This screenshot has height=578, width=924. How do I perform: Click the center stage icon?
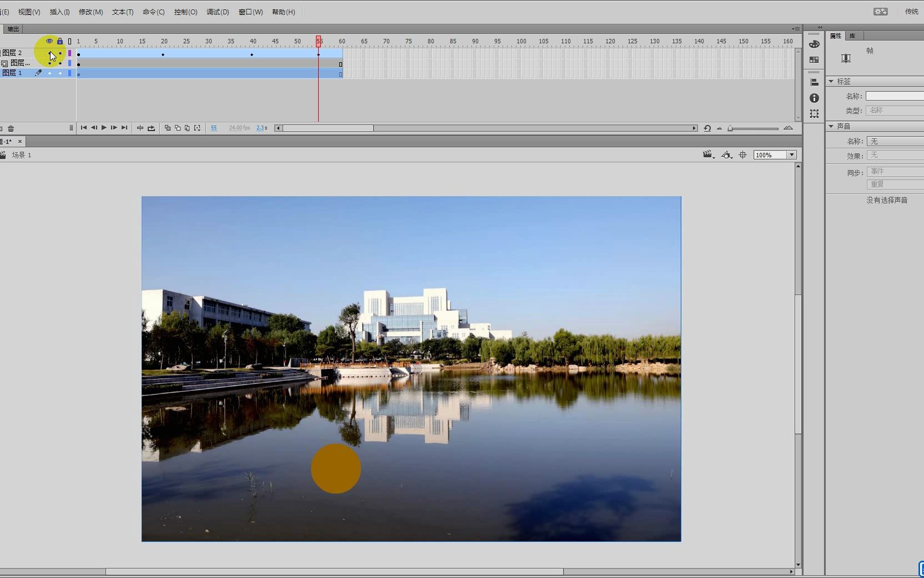pyautogui.click(x=742, y=155)
